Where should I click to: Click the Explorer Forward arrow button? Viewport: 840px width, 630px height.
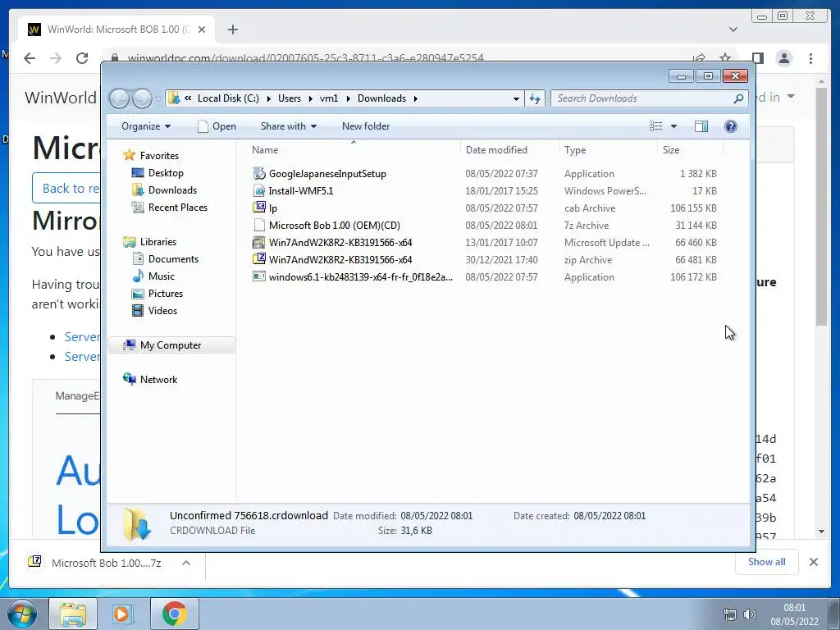pyautogui.click(x=142, y=98)
